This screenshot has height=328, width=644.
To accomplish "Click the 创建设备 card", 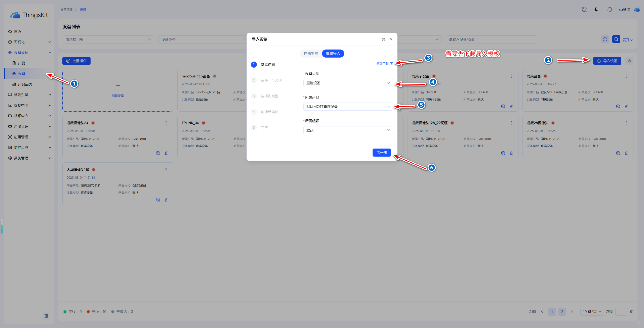I will 118,90.
